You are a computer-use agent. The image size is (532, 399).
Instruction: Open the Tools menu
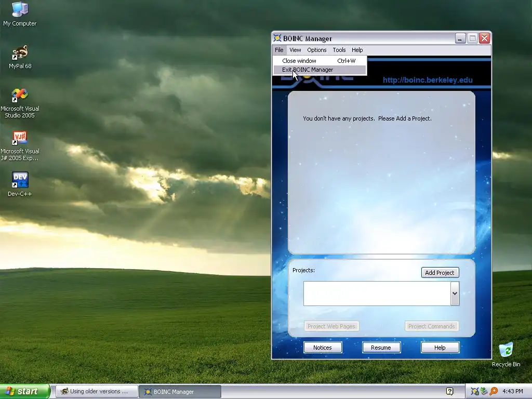tap(339, 50)
